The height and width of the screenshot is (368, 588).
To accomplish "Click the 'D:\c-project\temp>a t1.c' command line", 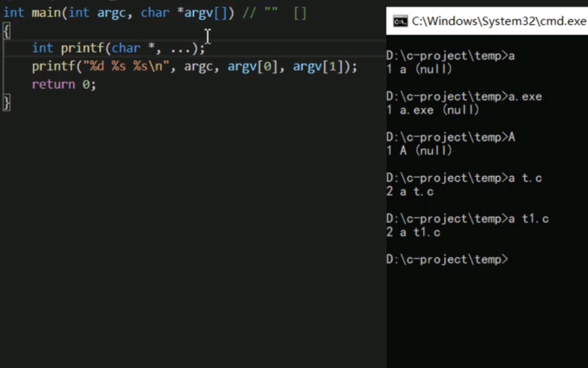I will (x=468, y=218).
